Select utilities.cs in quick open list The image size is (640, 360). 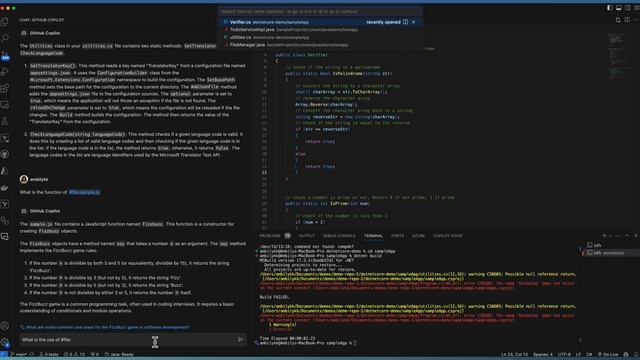320,37
